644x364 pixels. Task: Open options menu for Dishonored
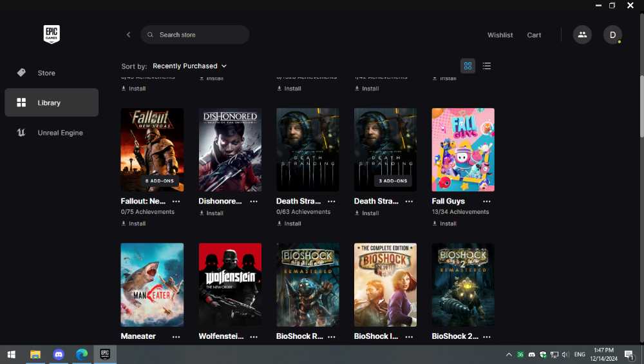[254, 201]
